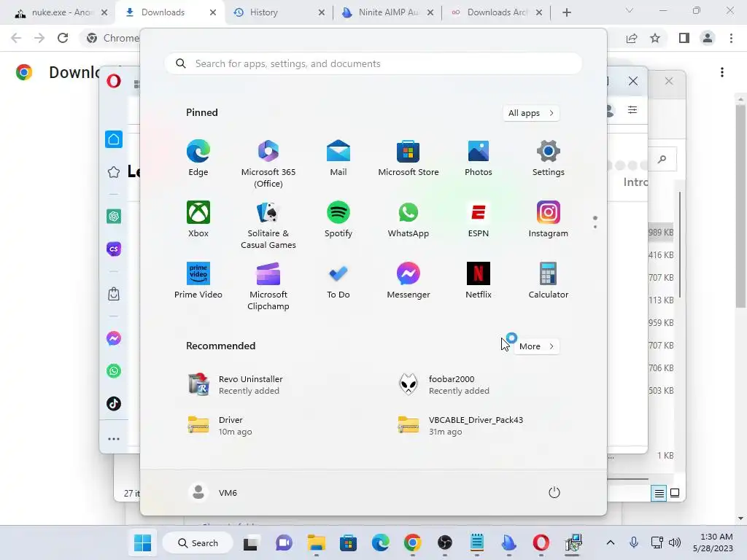The width and height of the screenshot is (747, 560).
Task: Open TikTok in Opera sidebar
Action: click(x=114, y=404)
